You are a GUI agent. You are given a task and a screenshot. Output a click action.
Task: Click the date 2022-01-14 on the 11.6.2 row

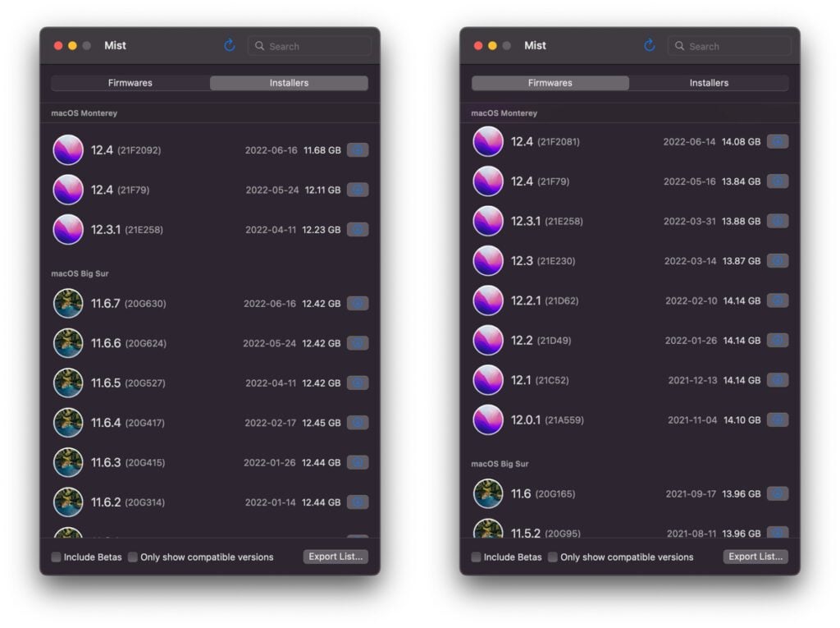coord(270,502)
